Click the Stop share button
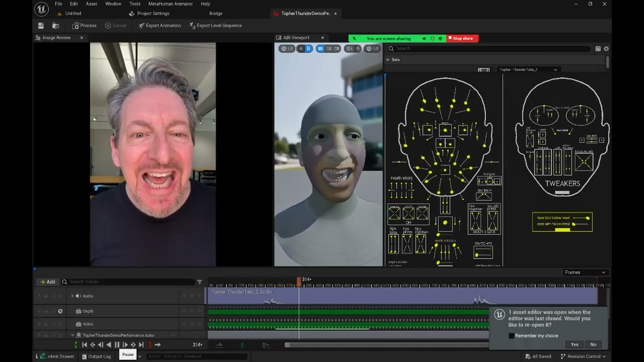 [462, 38]
